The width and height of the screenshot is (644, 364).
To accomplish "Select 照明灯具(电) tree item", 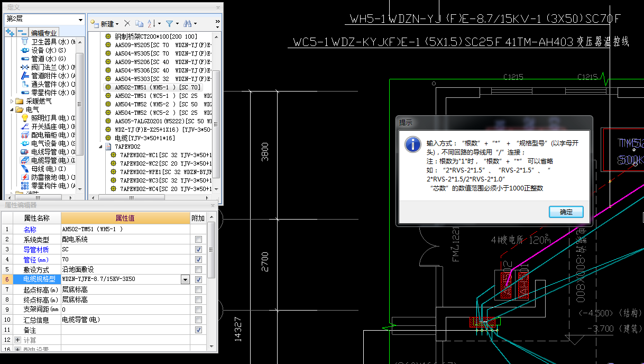I will pyautogui.click(x=49, y=118).
